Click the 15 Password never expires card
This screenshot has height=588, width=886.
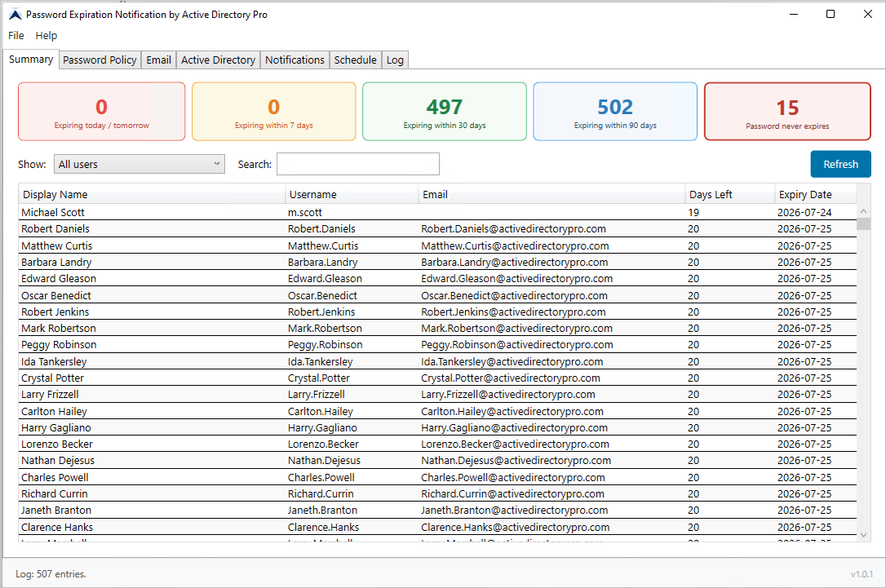tap(787, 111)
